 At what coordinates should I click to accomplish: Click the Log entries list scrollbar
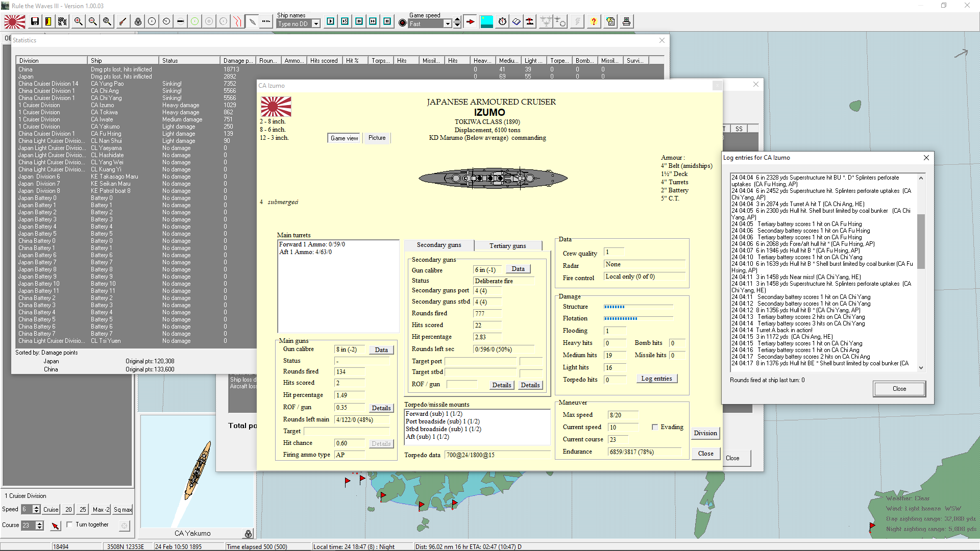[x=921, y=273]
